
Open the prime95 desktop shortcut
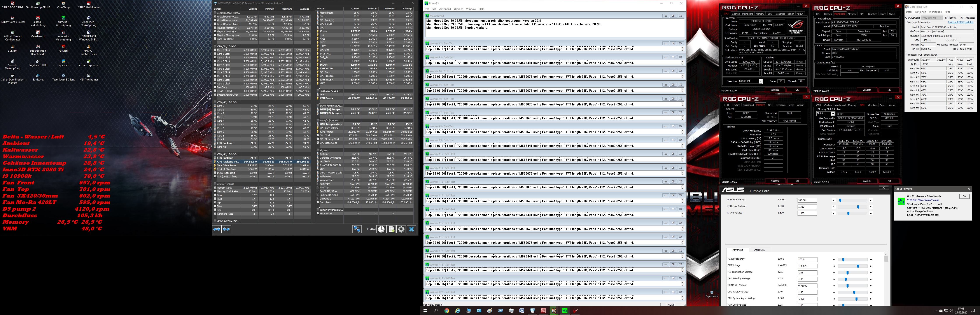coord(63,21)
